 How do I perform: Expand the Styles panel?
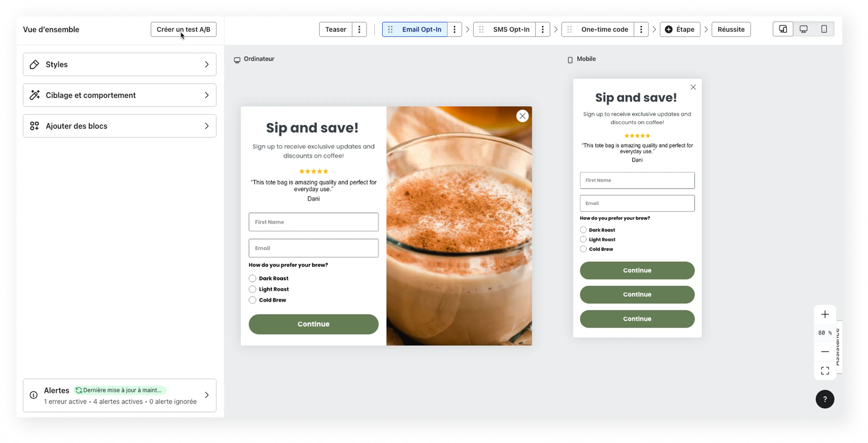click(120, 64)
